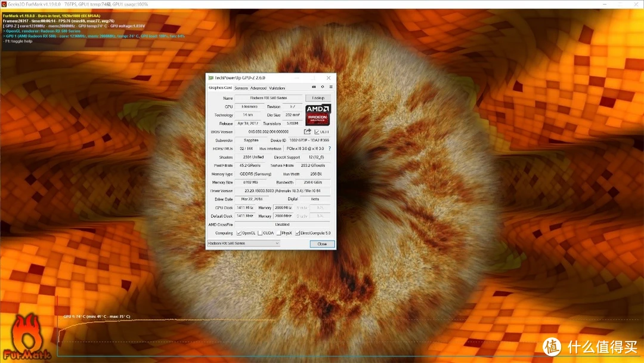Screen dimensions: 644x363
Task: Click the Memory Type value 'GDDR5 (Samsung)'
Action: (x=255, y=174)
